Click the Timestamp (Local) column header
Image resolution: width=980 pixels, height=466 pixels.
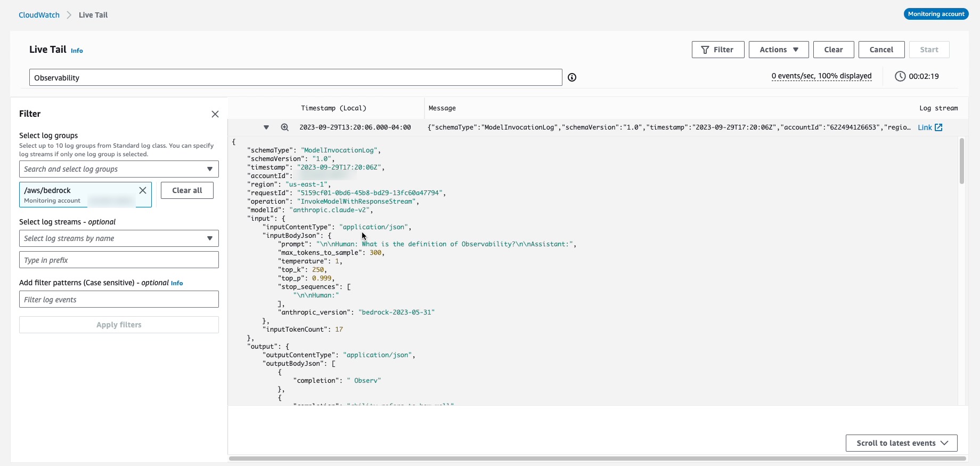click(x=333, y=108)
